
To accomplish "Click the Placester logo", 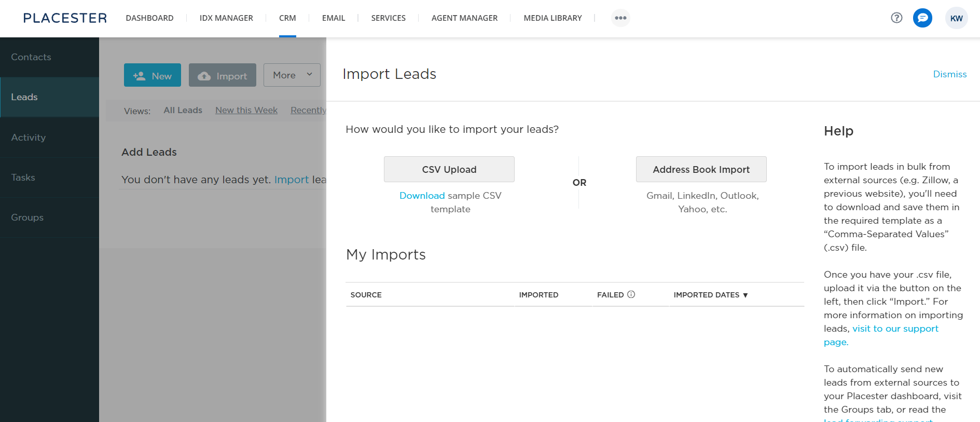I will [x=65, y=18].
